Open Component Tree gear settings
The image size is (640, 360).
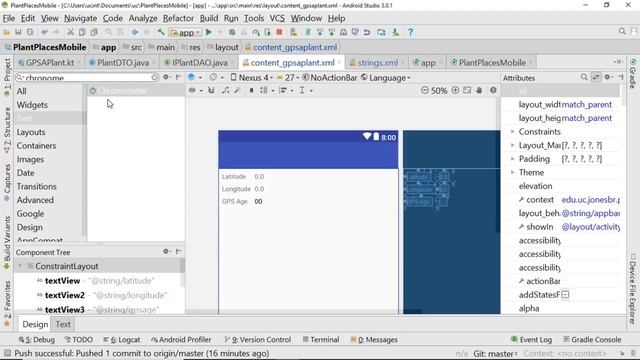pos(167,251)
